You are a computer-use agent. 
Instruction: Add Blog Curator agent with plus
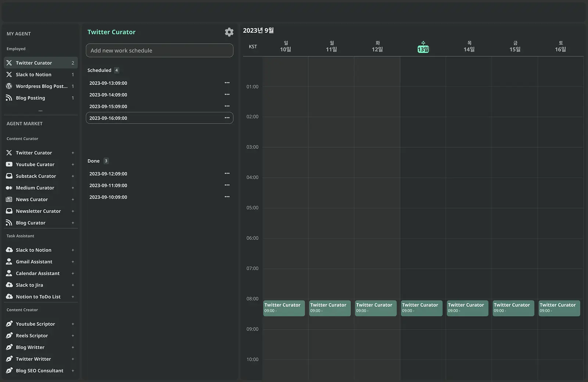click(73, 223)
